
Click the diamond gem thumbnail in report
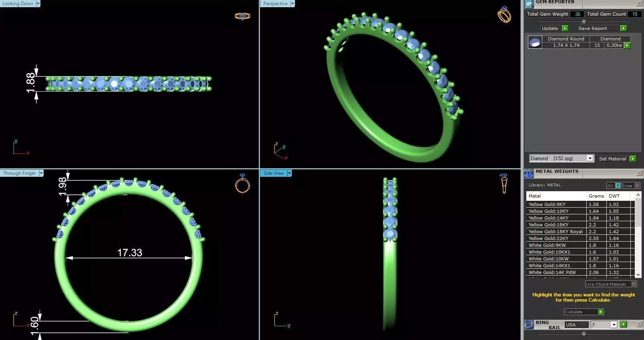tap(535, 42)
